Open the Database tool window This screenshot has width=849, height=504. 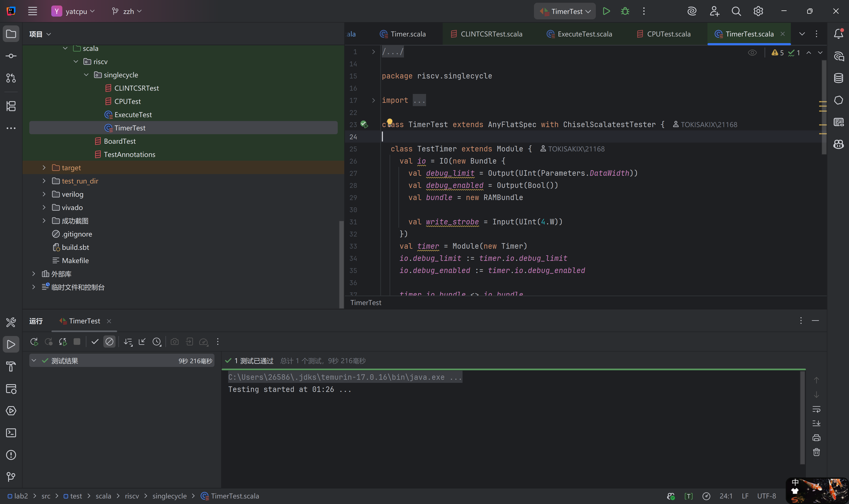pos(838,78)
